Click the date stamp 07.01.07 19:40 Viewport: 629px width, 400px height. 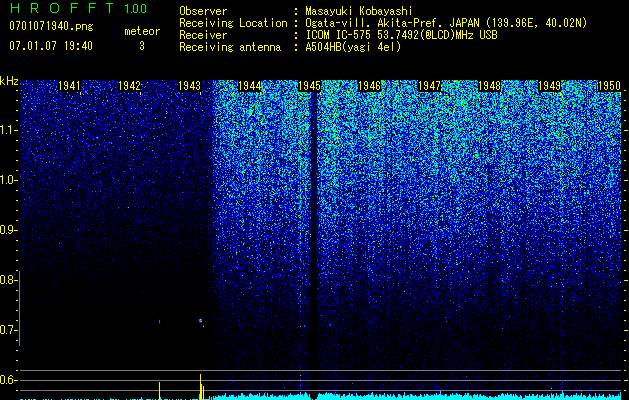(x=51, y=46)
